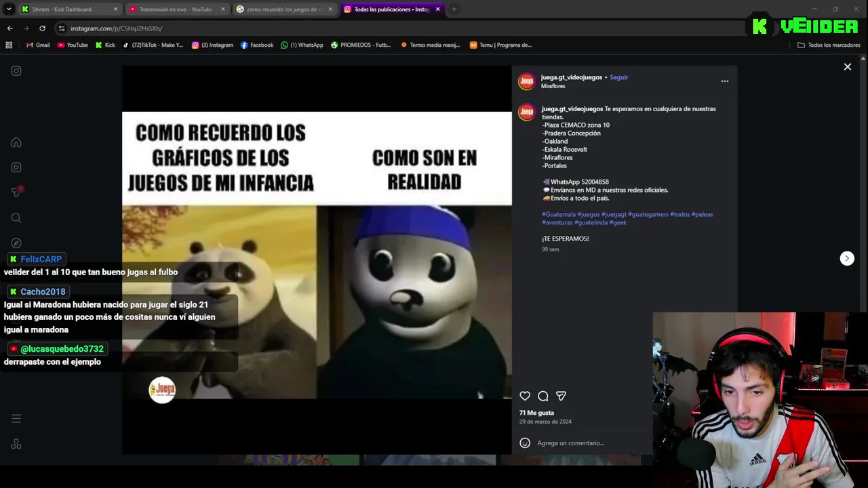Like the post with heart icon
868x488 pixels.
coord(525,396)
